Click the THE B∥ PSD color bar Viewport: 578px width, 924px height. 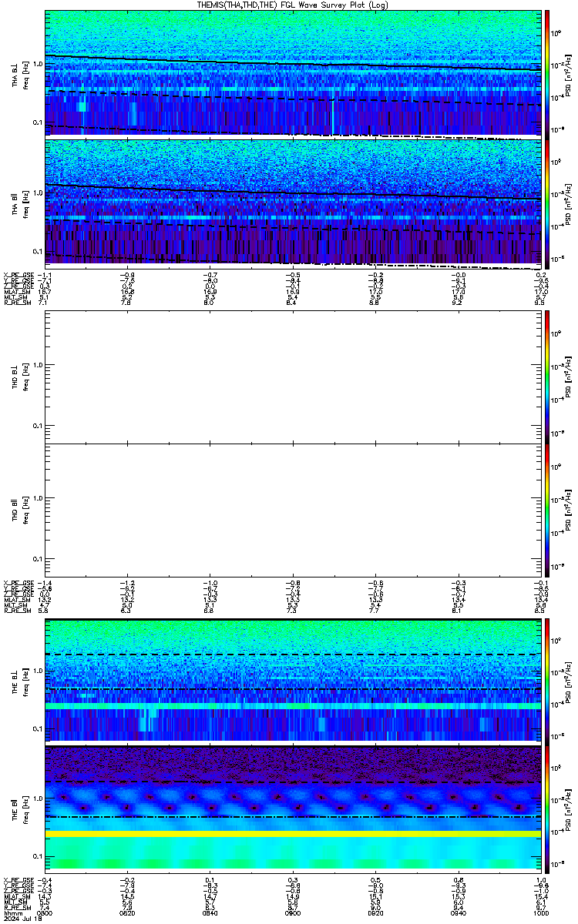(x=547, y=808)
